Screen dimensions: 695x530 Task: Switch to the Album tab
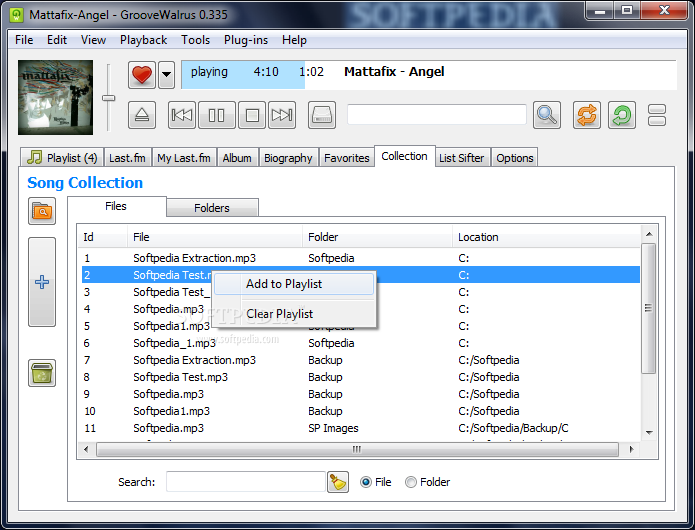click(237, 158)
